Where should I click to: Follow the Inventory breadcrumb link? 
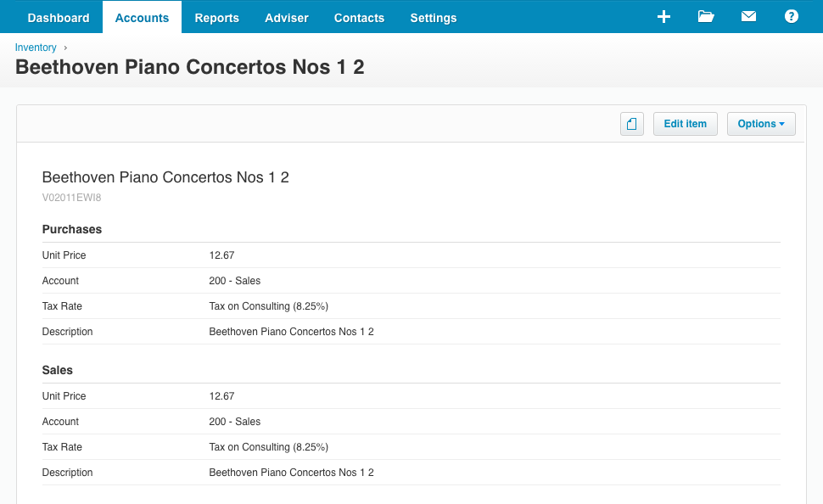point(36,48)
